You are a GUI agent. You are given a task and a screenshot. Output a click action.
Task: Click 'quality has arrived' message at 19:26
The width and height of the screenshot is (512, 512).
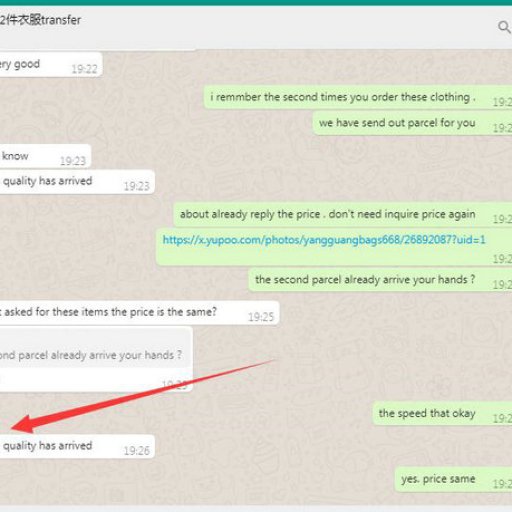pyautogui.click(x=77, y=446)
